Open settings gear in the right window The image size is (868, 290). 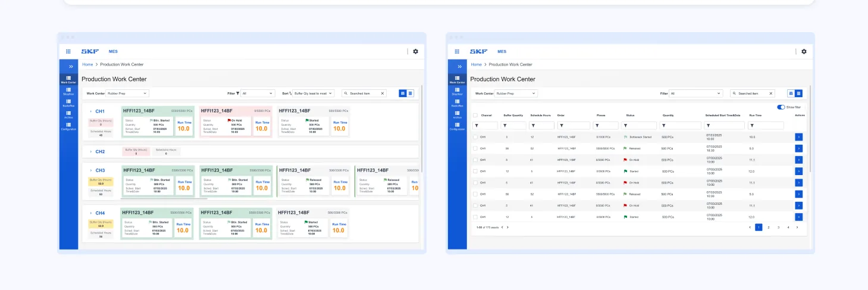804,52
